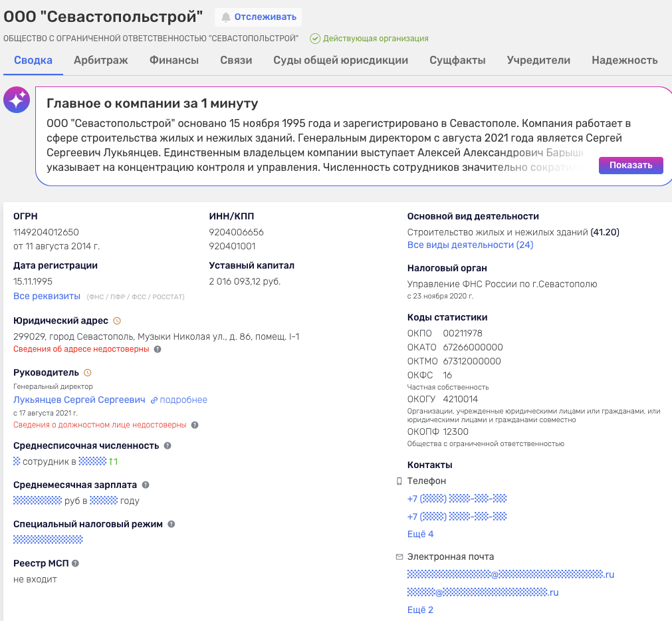Click help icon after Сведения о должностном лице недостоверны
Viewport: 672px width, 621px height.
click(x=195, y=425)
